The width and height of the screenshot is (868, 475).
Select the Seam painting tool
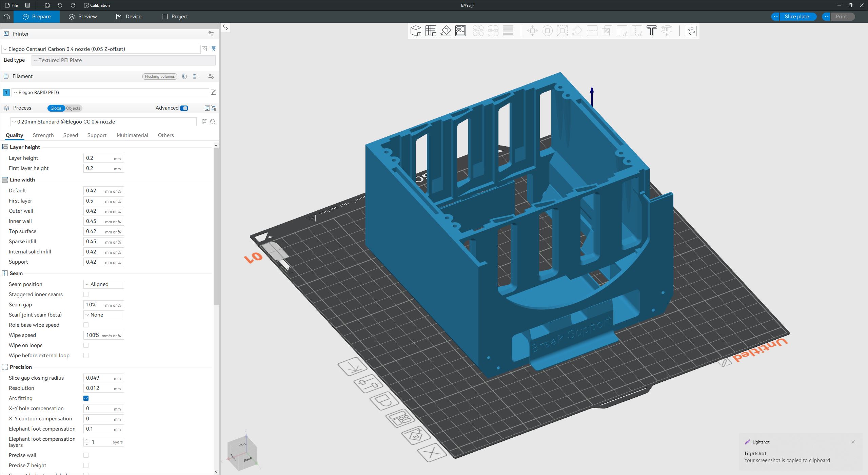pos(637,31)
